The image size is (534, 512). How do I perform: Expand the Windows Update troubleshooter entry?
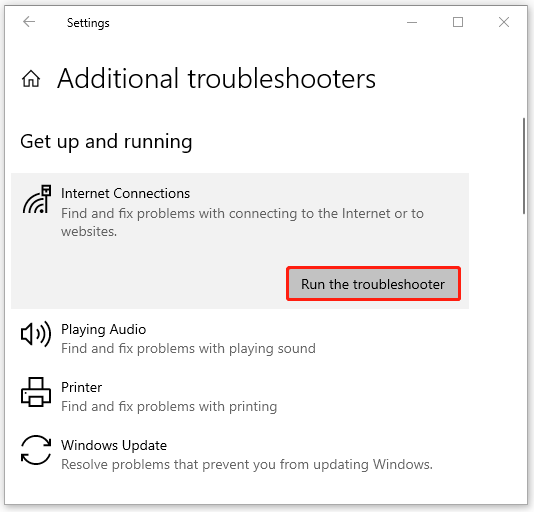point(240,454)
